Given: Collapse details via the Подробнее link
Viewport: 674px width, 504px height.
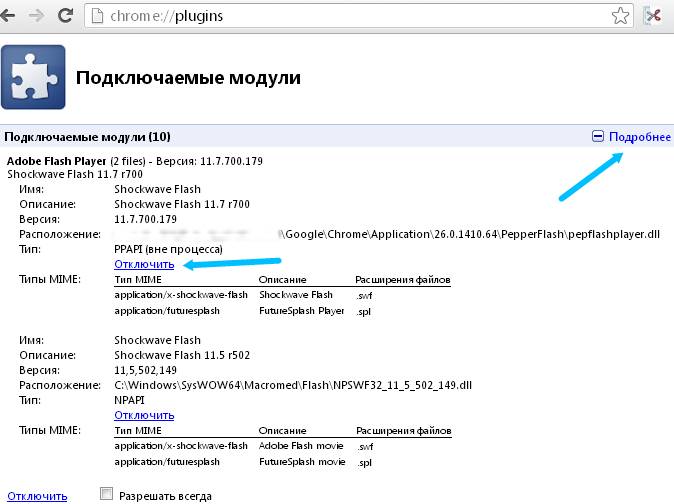Looking at the screenshot, I should click(639, 136).
